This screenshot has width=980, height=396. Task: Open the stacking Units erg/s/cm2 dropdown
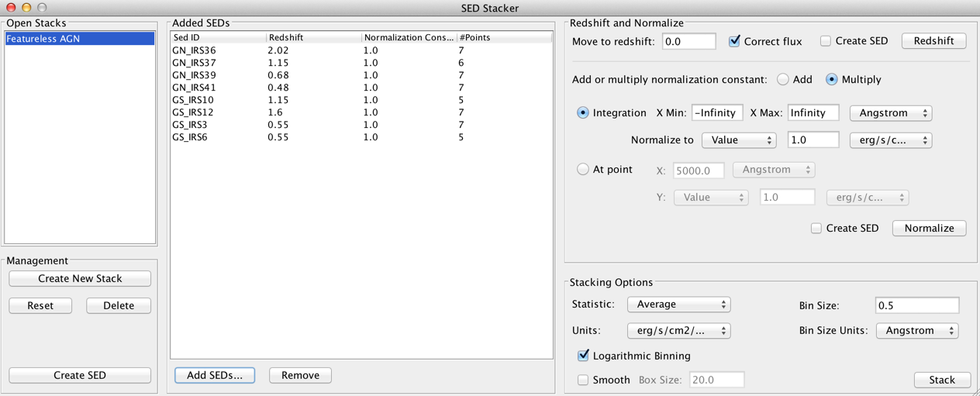coord(679,331)
